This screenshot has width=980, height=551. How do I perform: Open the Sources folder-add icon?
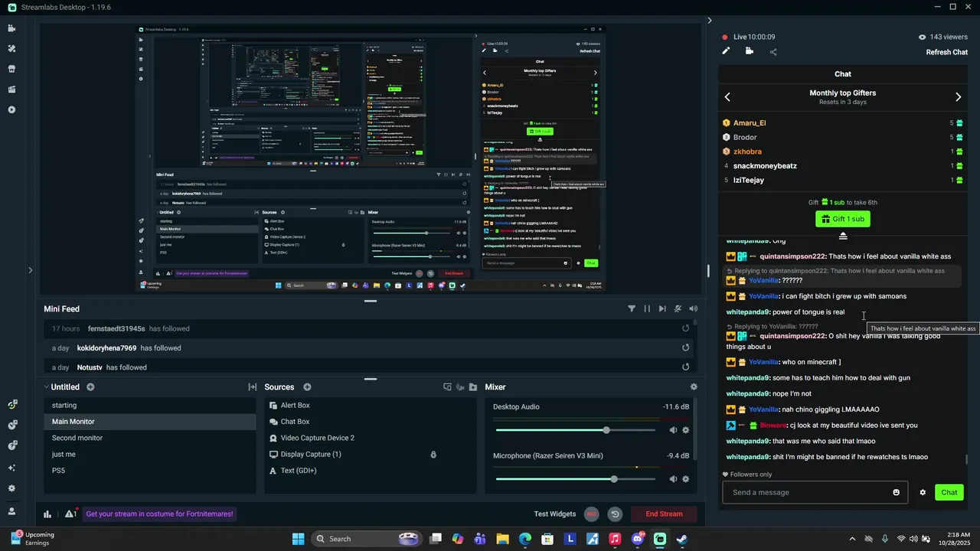(473, 387)
